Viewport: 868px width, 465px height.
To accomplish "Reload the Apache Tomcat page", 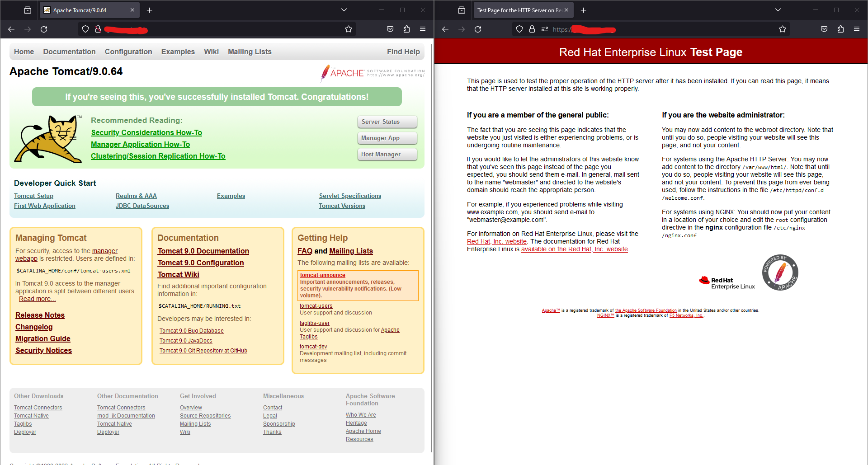I will pyautogui.click(x=44, y=29).
